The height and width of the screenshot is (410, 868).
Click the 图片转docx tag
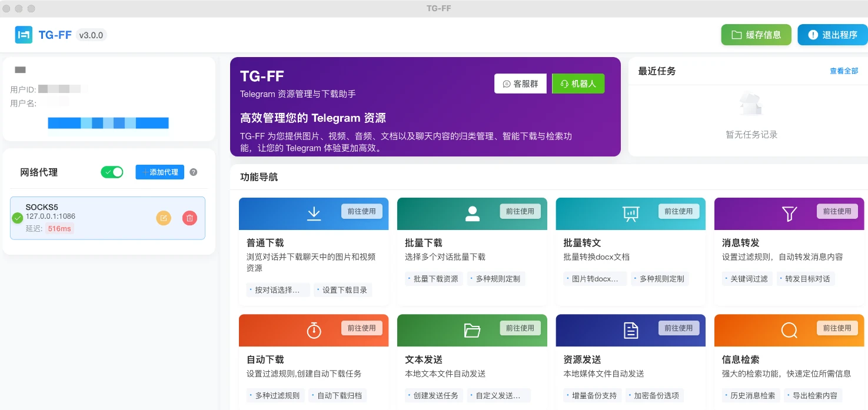(x=595, y=279)
